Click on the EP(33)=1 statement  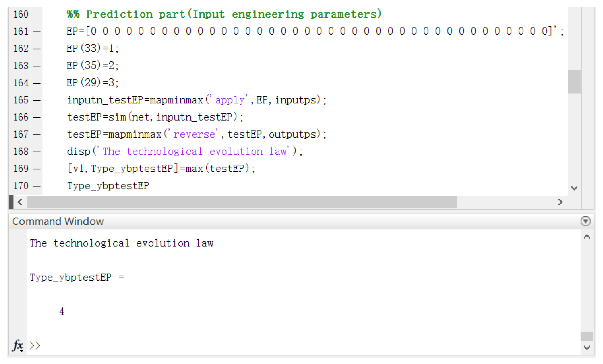[93, 48]
